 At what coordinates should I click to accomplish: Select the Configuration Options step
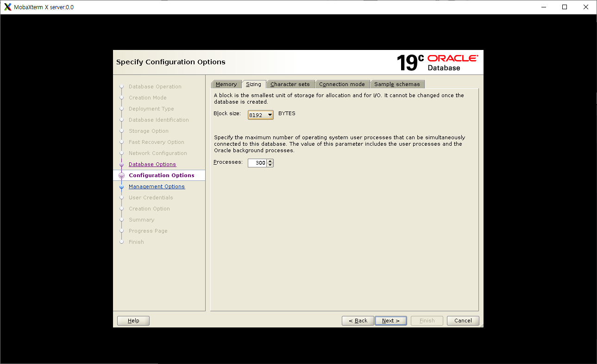click(162, 175)
